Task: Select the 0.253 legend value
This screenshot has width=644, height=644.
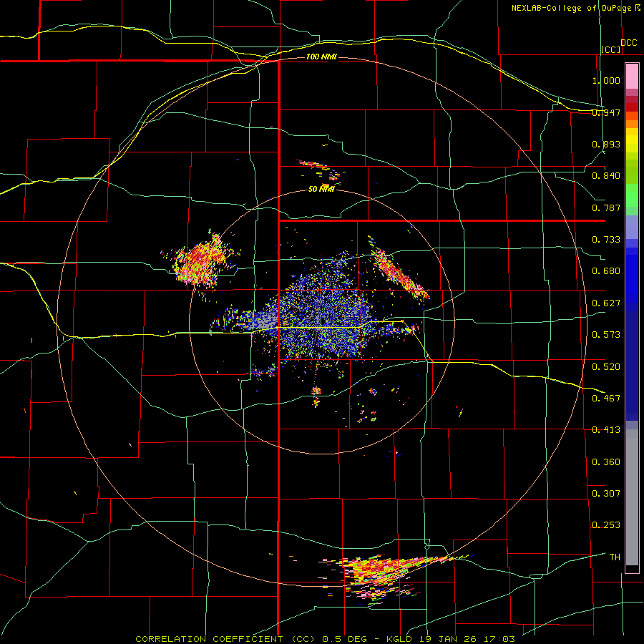Action: click(x=606, y=525)
